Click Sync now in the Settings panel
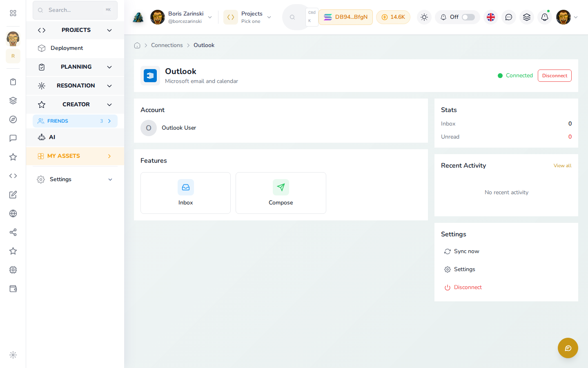The height and width of the screenshot is (368, 588). [506, 251]
